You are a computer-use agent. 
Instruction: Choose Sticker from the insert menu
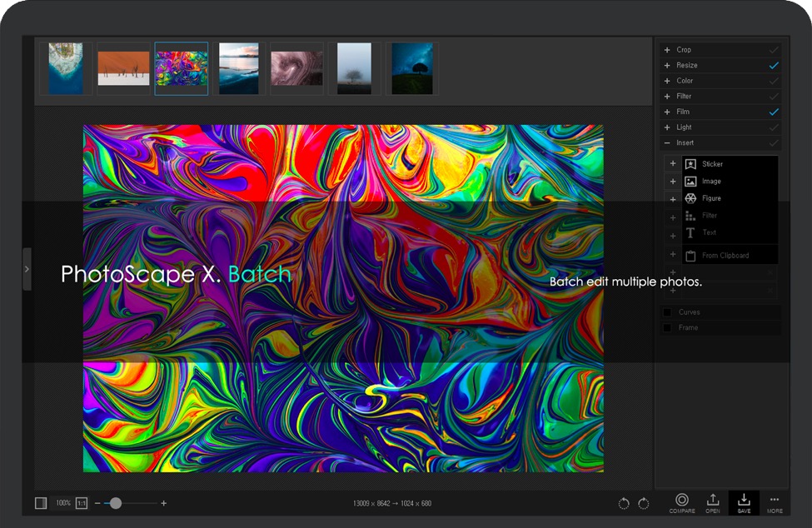pos(712,164)
